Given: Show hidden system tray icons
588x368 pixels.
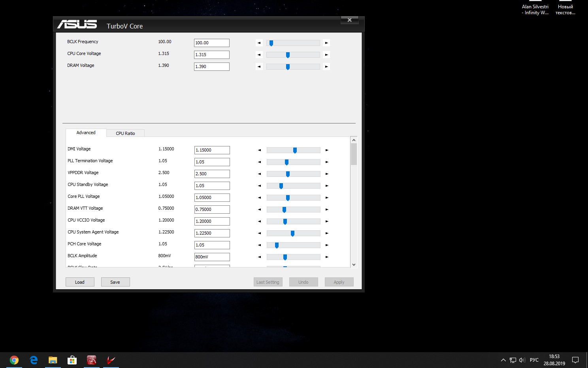Looking at the screenshot, I should pyautogui.click(x=503, y=360).
